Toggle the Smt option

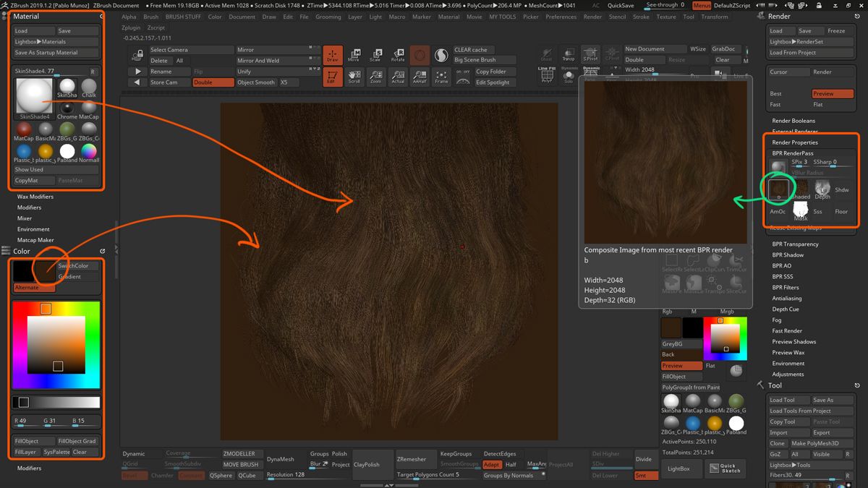coord(645,475)
